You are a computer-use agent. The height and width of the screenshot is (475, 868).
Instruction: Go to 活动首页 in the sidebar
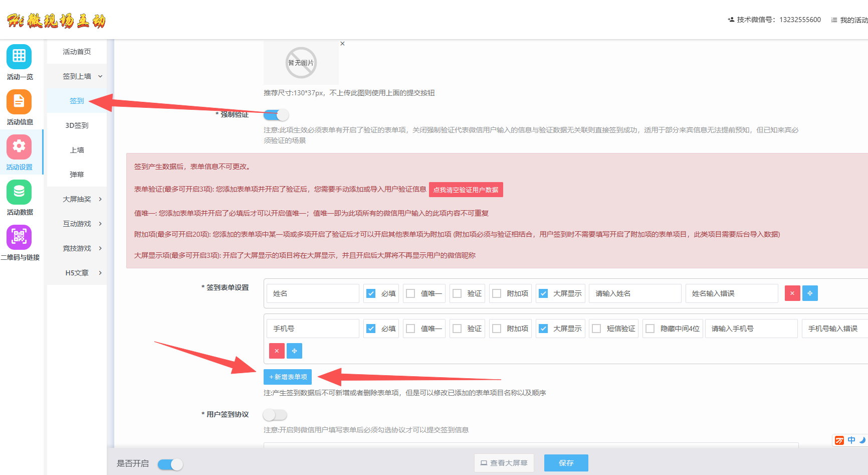coord(77,52)
